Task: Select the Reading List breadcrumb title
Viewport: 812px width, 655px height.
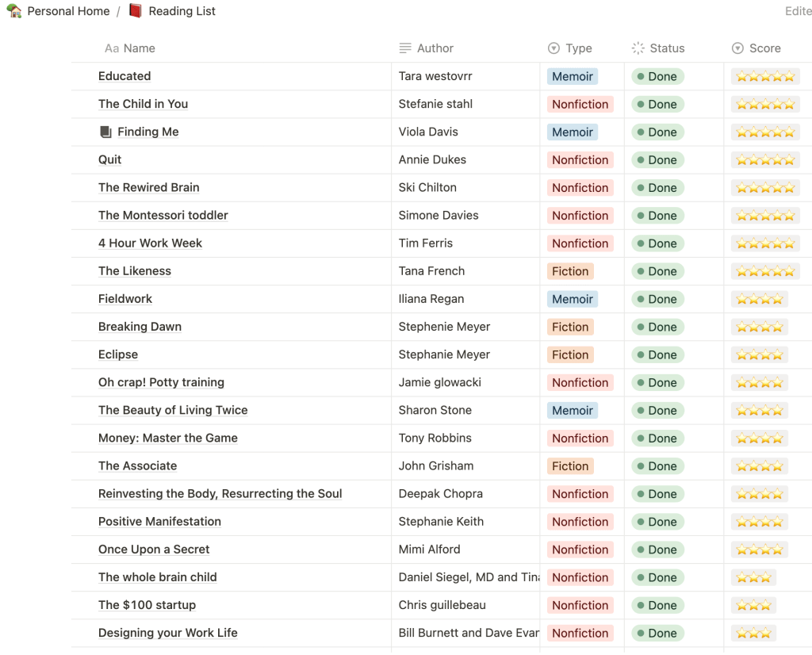Action: 182,11
